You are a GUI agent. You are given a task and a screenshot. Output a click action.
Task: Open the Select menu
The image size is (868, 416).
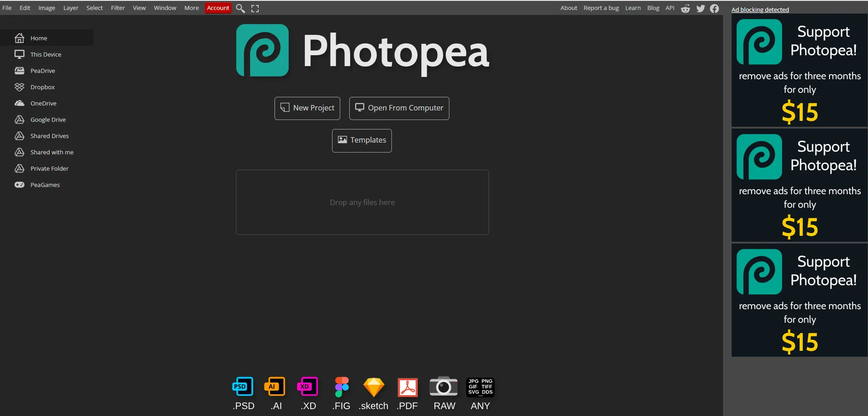pos(95,8)
